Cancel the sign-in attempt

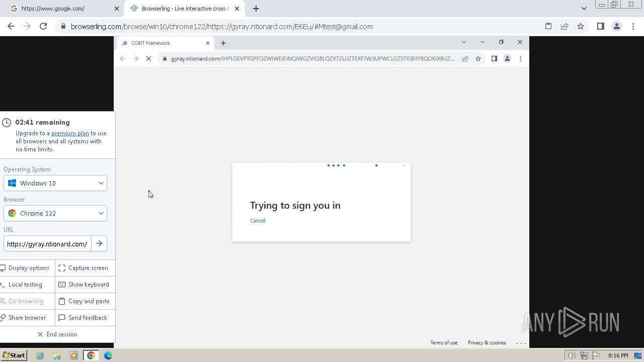258,221
